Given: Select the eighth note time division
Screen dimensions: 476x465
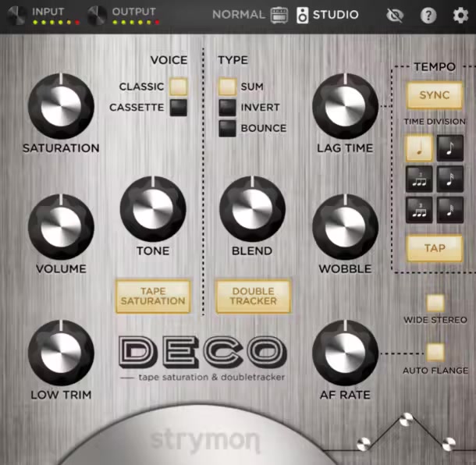Looking at the screenshot, I should click(x=450, y=148).
